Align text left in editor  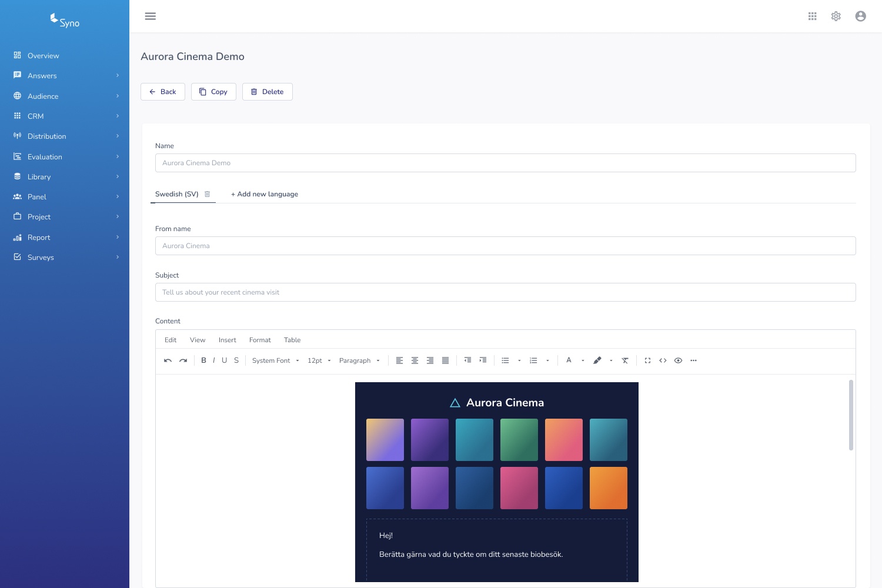pos(399,360)
